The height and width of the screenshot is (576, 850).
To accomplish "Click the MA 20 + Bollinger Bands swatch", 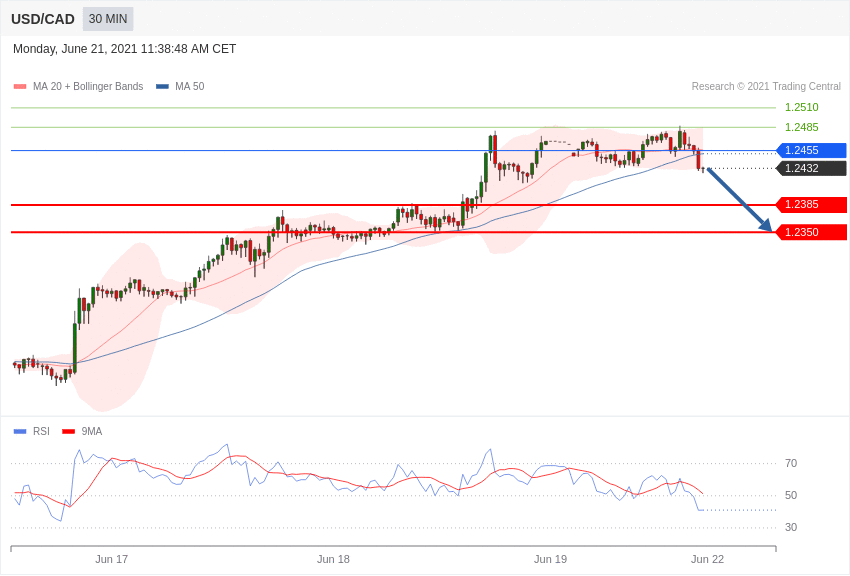I will [x=20, y=86].
